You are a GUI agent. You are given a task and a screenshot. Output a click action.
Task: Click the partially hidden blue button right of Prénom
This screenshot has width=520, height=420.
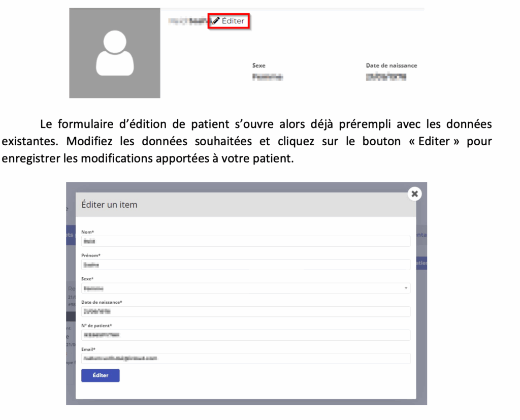(421, 263)
